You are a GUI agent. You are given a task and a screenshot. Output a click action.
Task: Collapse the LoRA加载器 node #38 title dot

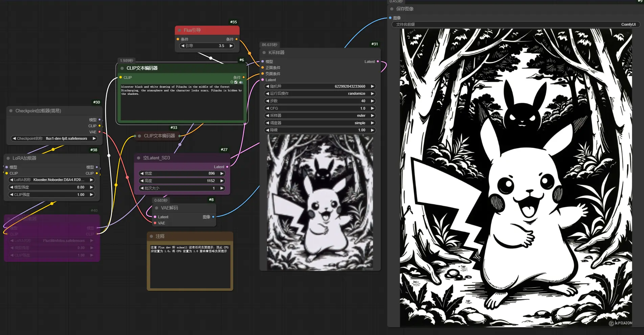(8, 158)
